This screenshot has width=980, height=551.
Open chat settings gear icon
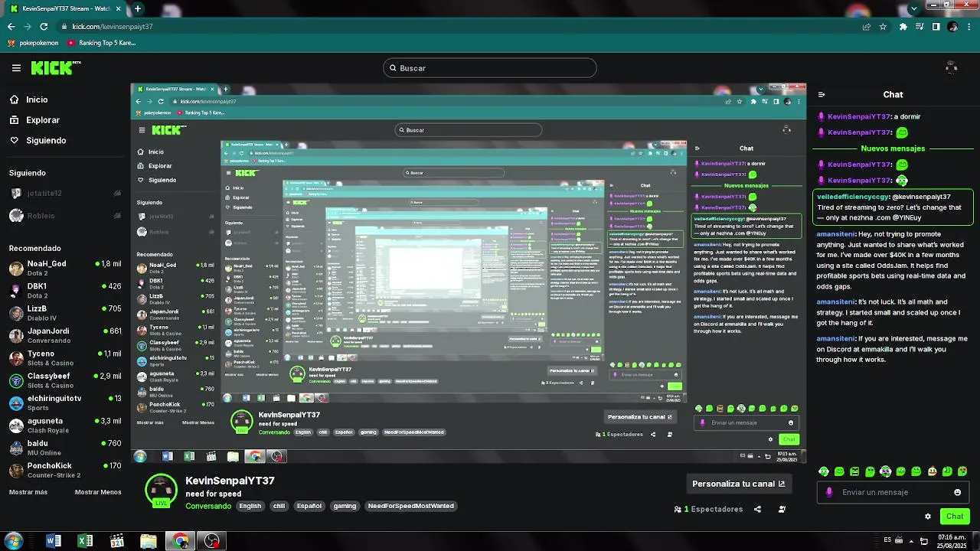tap(928, 517)
